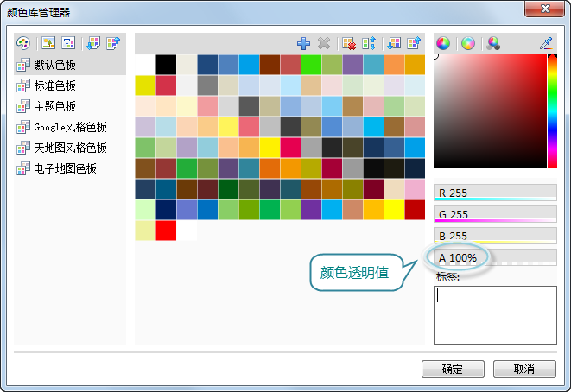The image size is (571, 392).
Task: Pick the navy blue swatch in the eighth row
Action: (166, 210)
